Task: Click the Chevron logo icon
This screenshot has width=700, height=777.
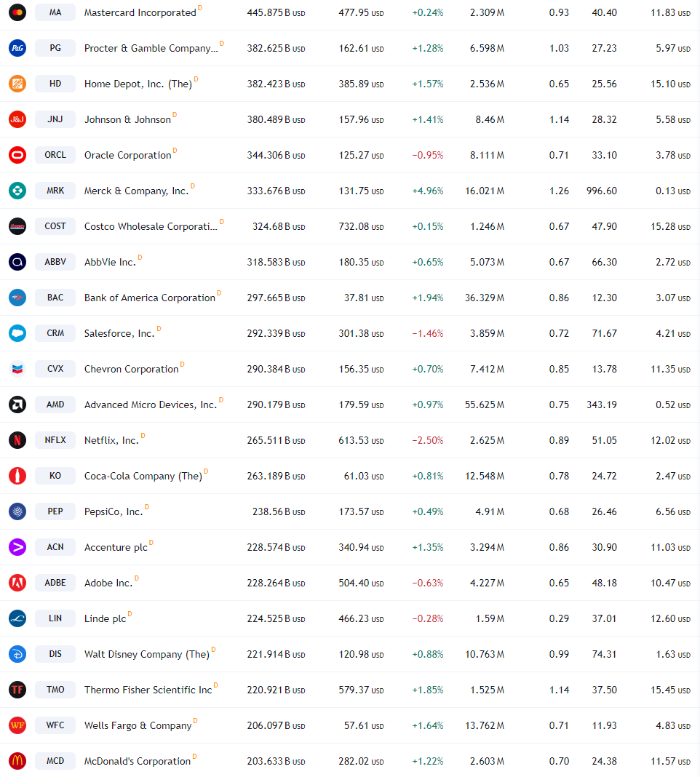Action: point(17,369)
